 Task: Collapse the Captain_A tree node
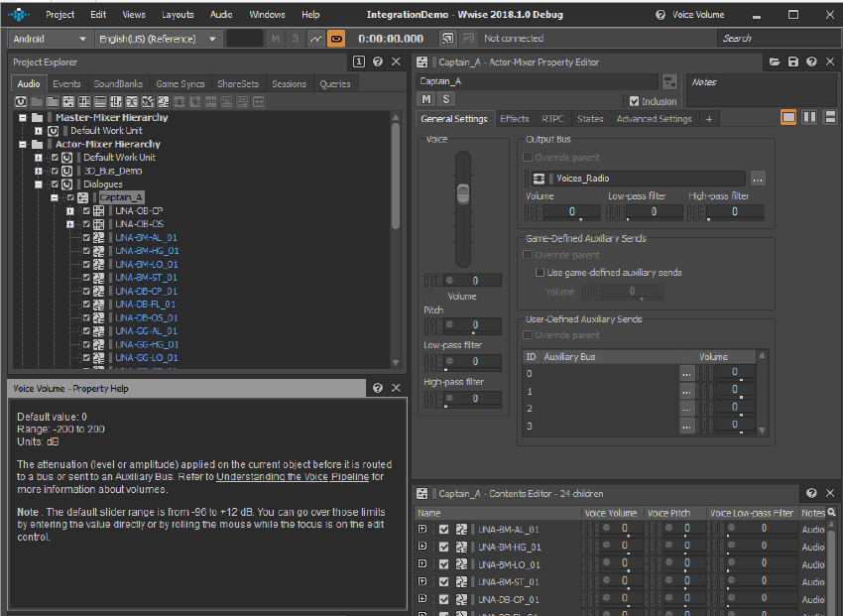coord(56,197)
